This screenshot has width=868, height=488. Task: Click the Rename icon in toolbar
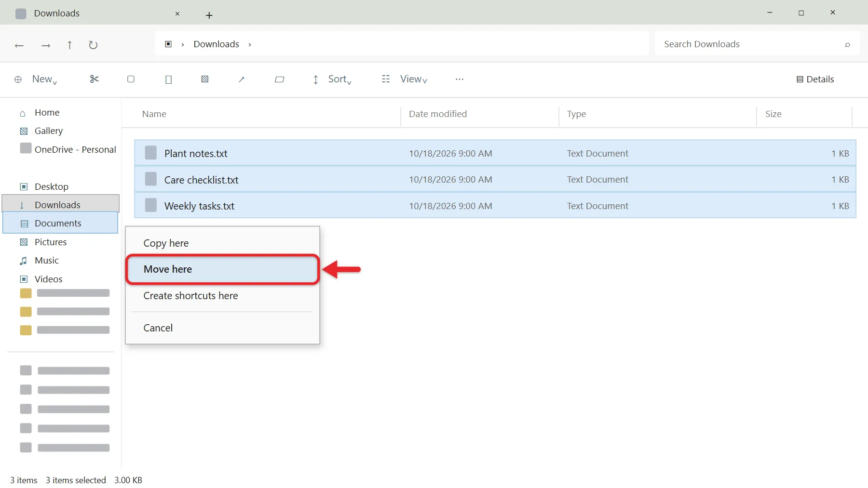point(205,79)
